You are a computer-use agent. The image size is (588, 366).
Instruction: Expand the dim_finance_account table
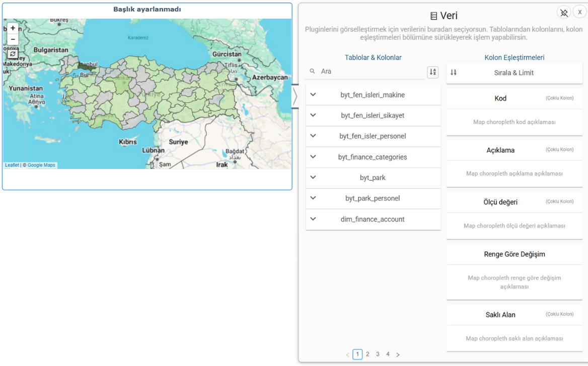click(313, 219)
